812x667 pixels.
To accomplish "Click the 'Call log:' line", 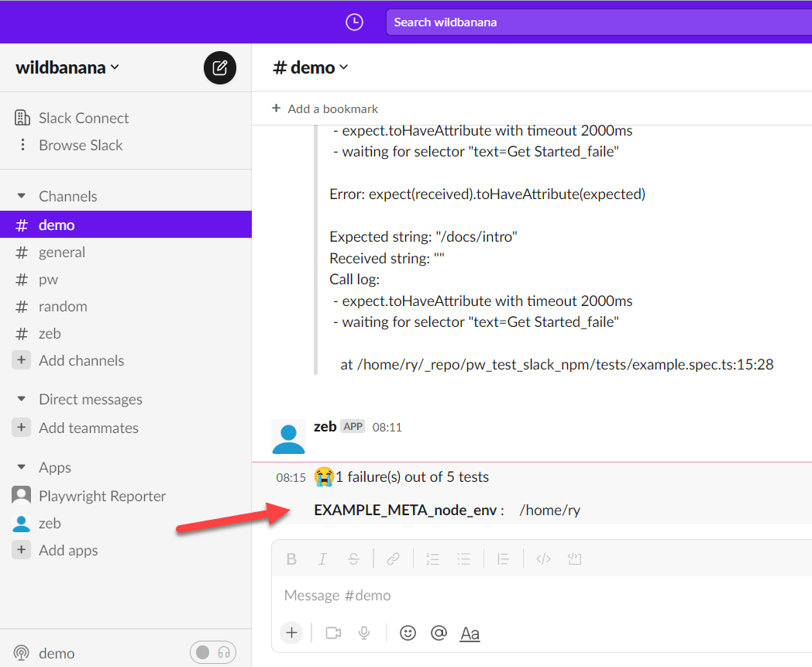I will [355, 279].
